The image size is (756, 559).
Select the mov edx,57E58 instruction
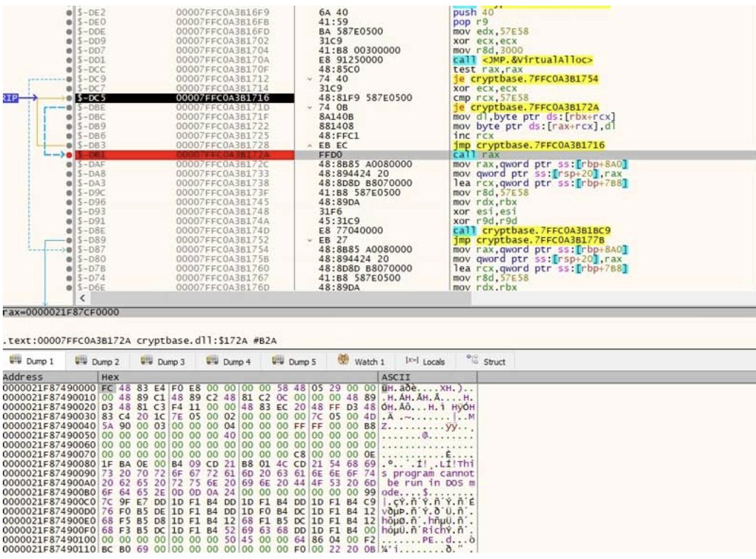pyautogui.click(x=490, y=31)
